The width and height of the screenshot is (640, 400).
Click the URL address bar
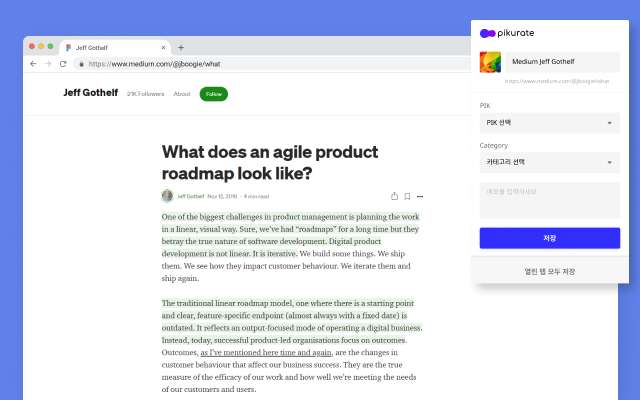(271, 64)
